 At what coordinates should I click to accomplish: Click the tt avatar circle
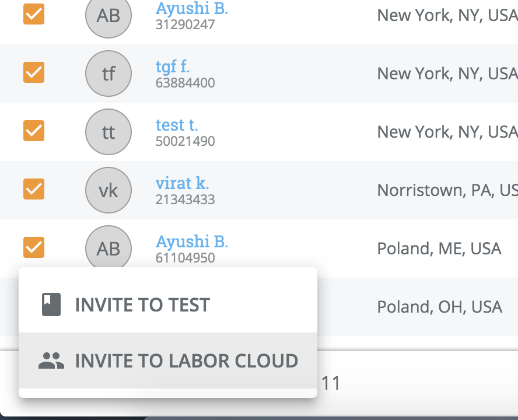coord(108,132)
